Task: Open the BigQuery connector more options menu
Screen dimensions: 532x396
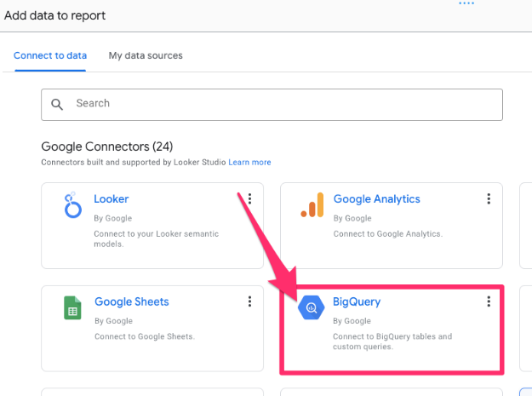Action: 489,301
